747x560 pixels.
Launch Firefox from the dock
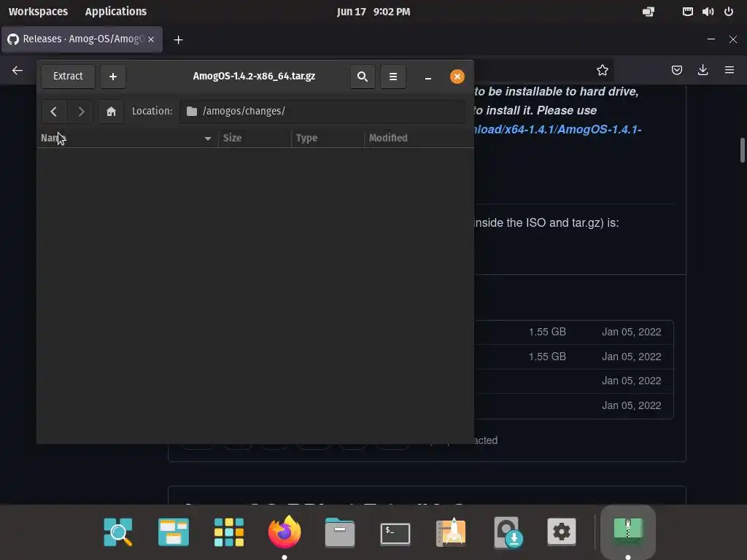[285, 532]
